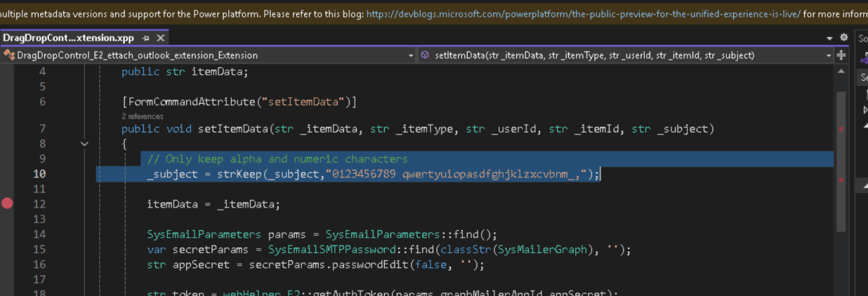Click the vertical scrollbar up arrow

click(841, 70)
